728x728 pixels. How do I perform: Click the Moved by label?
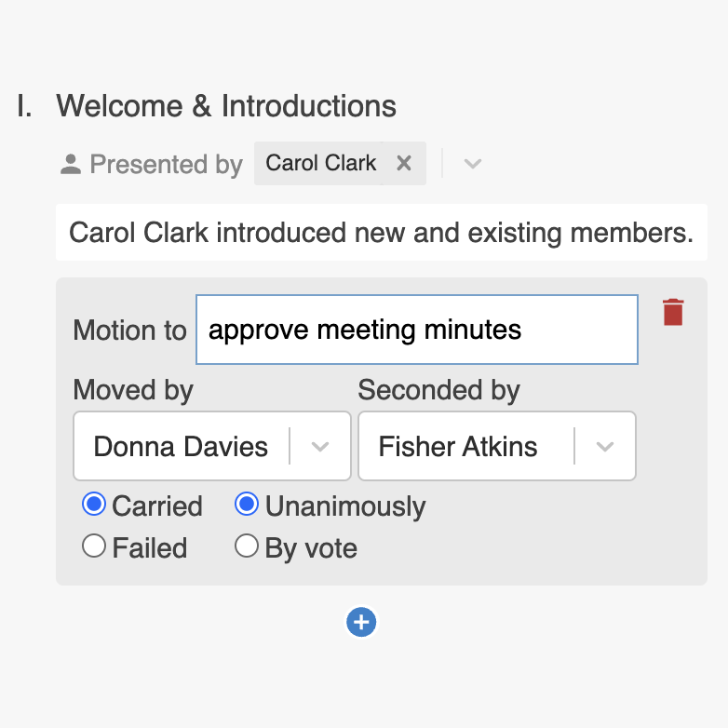(x=133, y=390)
